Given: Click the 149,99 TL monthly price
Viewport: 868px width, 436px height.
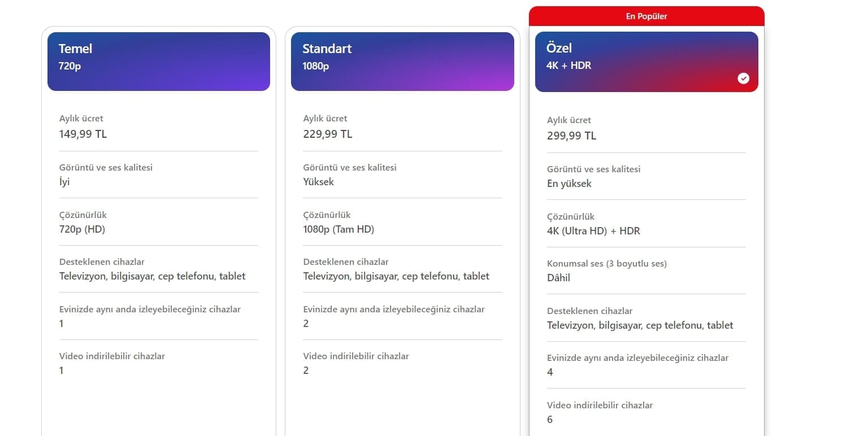Looking at the screenshot, I should coord(83,134).
